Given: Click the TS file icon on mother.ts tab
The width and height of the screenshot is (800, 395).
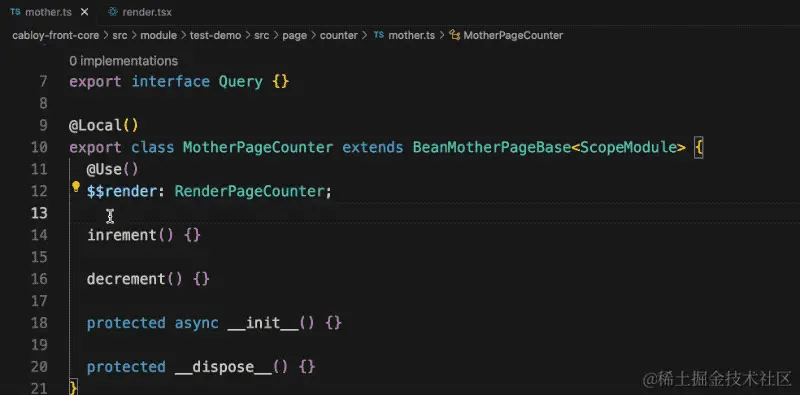Looking at the screenshot, I should [x=15, y=12].
